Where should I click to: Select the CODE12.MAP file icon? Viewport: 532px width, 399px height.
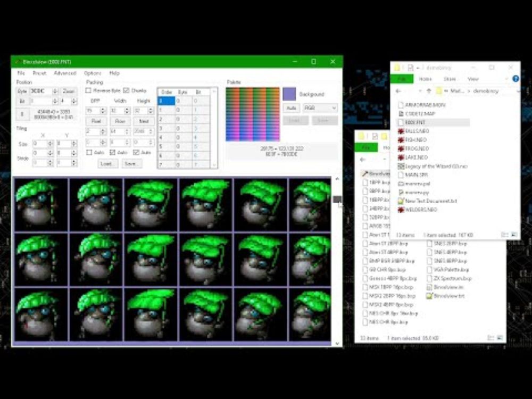pos(401,114)
